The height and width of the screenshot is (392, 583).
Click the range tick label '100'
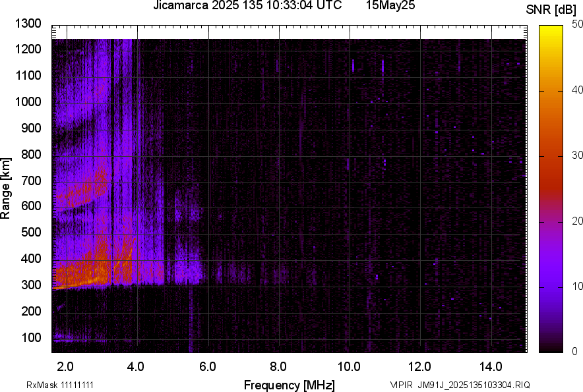coord(31,337)
